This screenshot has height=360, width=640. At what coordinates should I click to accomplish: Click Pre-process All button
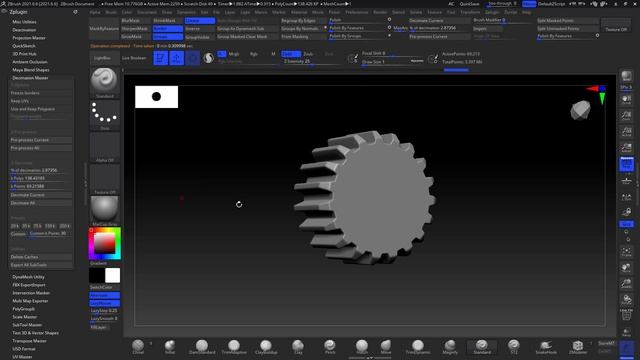[41, 148]
